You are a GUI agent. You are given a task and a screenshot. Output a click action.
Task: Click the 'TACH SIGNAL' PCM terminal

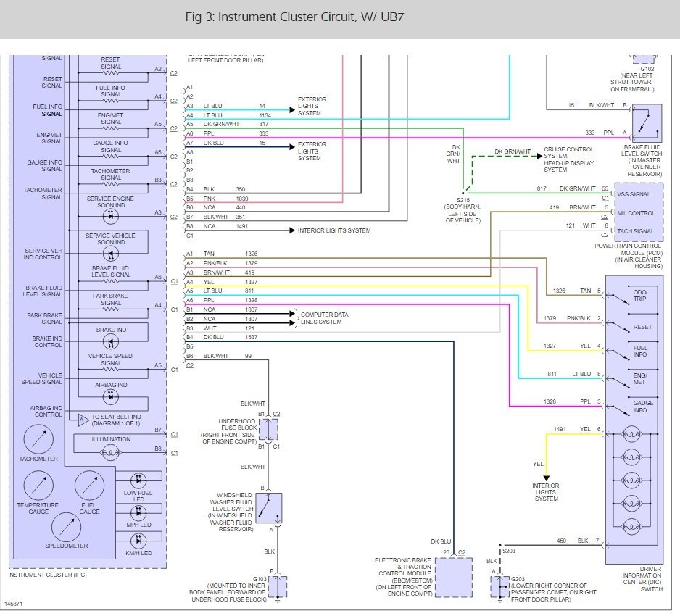(x=635, y=231)
